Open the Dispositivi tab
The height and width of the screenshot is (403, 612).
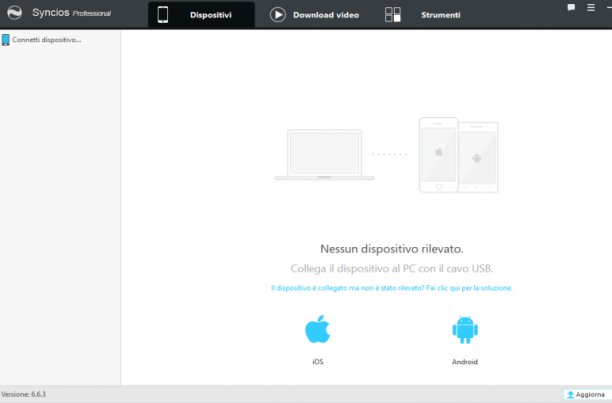pyautogui.click(x=201, y=15)
